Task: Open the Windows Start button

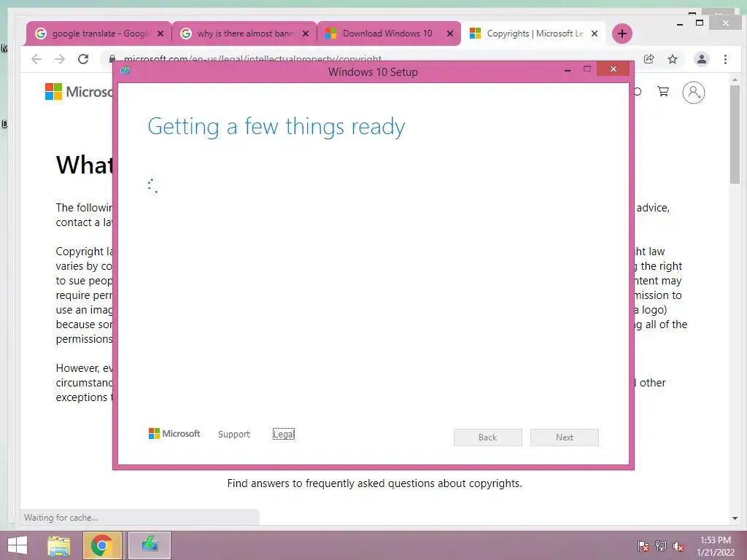Action: pyautogui.click(x=18, y=545)
